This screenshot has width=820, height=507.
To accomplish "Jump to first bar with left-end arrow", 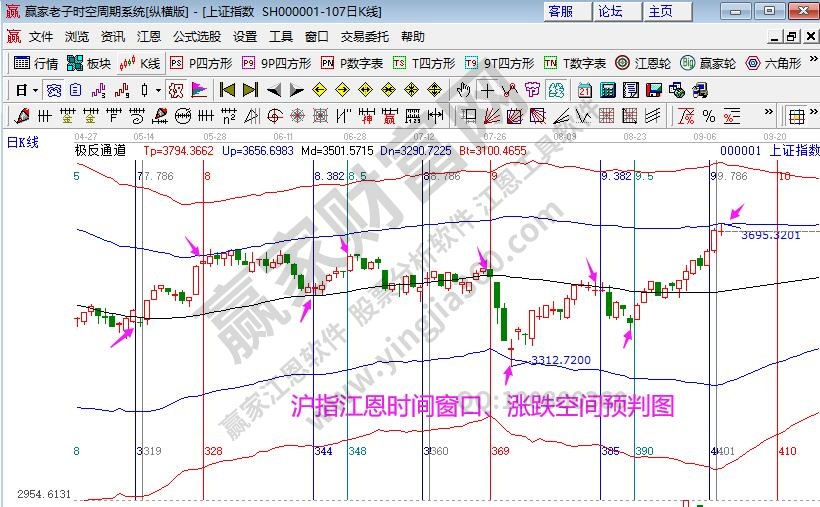I will coord(227,89).
